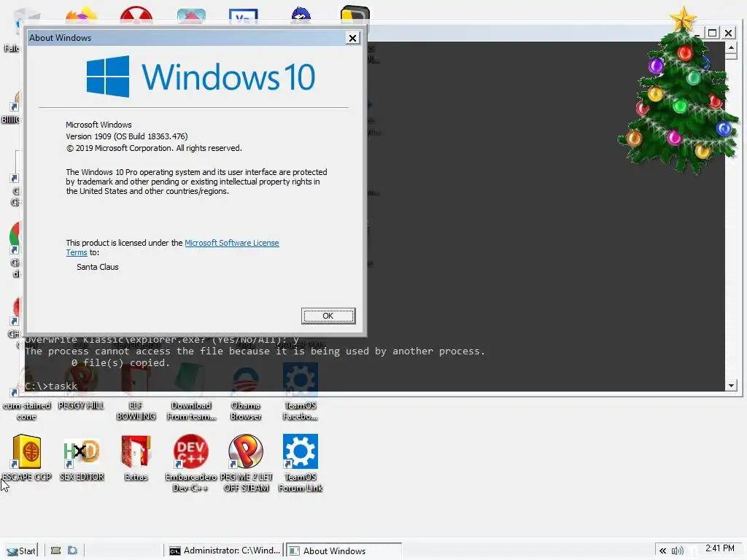
Task: Select the PEG ME 2 LET OFF STEAM icon
Action: 246,463
